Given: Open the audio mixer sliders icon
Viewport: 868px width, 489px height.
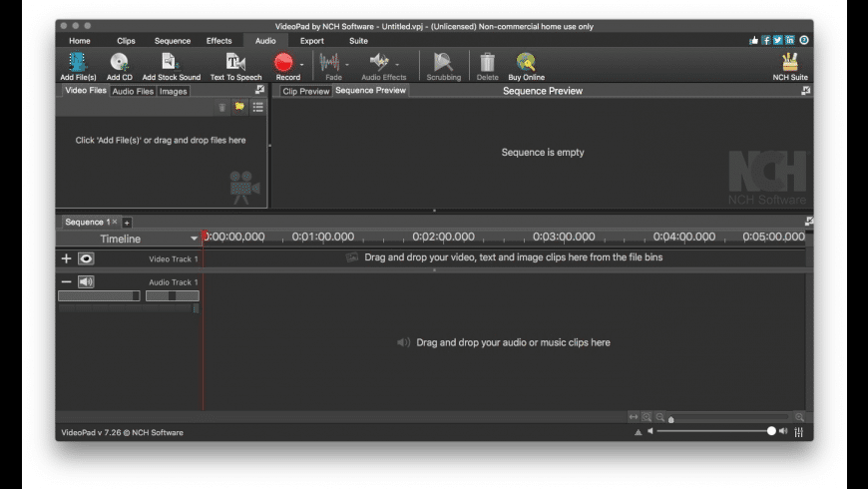Looking at the screenshot, I should coord(799,432).
